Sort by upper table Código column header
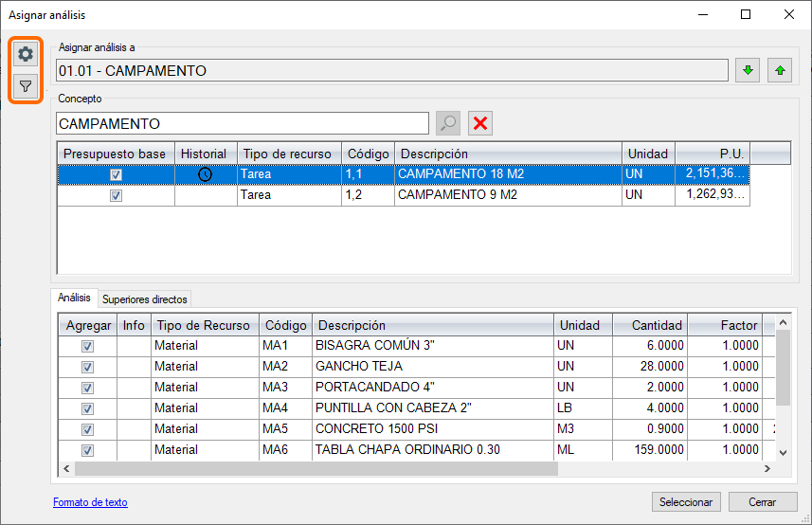 368,154
